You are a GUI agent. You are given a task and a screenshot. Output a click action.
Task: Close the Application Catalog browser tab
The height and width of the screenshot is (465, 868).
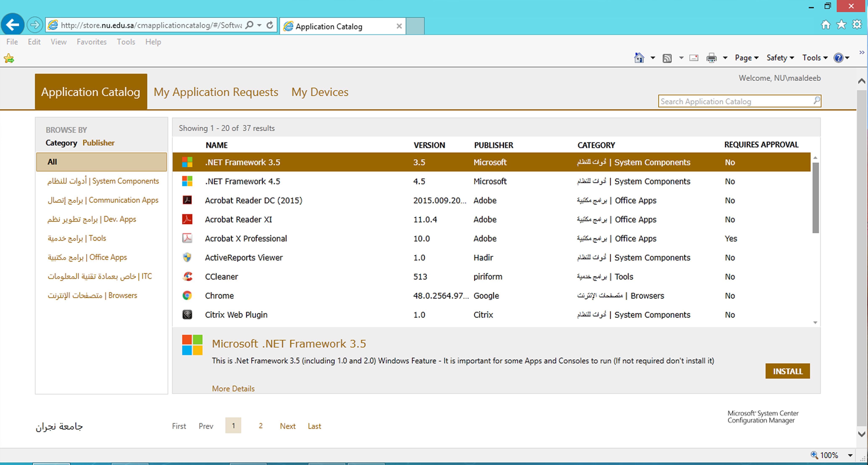[x=399, y=26]
